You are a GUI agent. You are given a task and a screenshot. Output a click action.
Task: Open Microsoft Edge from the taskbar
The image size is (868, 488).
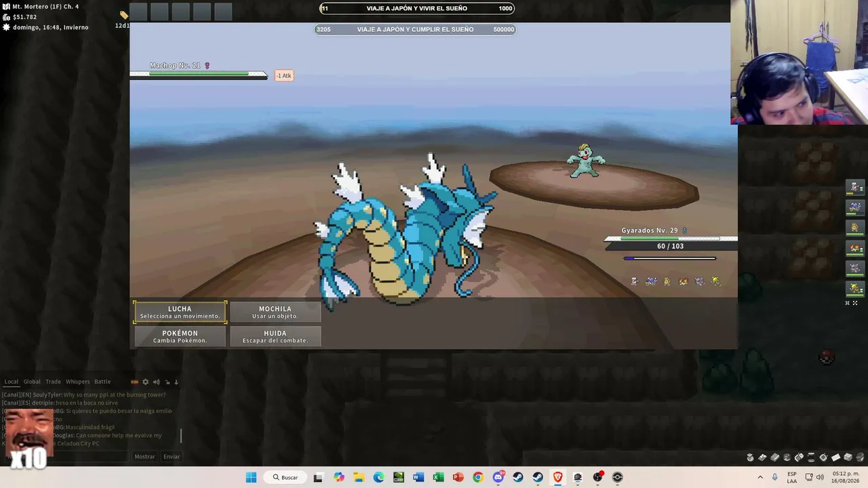[378, 477]
